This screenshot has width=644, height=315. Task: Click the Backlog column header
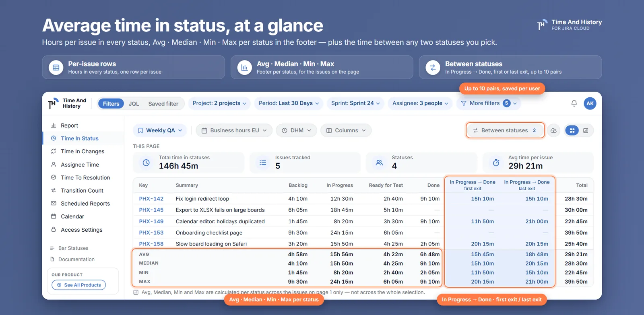click(x=298, y=185)
